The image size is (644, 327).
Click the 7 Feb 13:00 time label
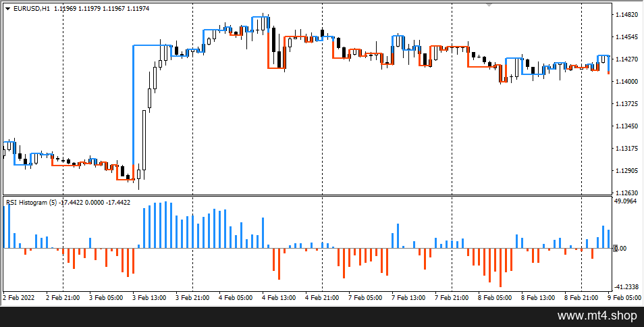(x=408, y=298)
